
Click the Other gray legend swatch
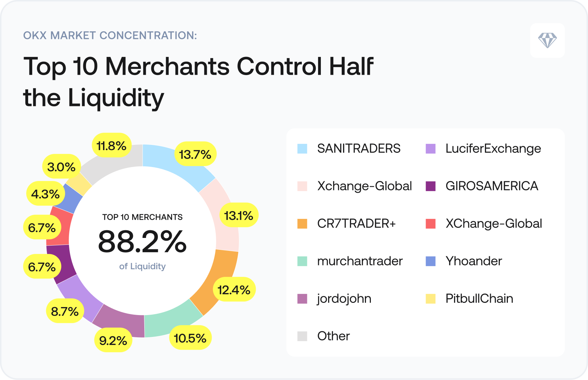(x=302, y=336)
